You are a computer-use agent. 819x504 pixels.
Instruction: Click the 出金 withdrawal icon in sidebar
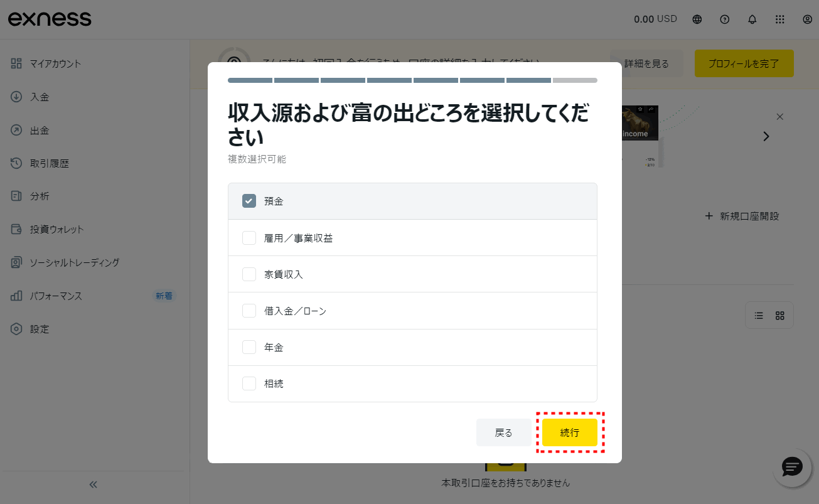[16, 130]
